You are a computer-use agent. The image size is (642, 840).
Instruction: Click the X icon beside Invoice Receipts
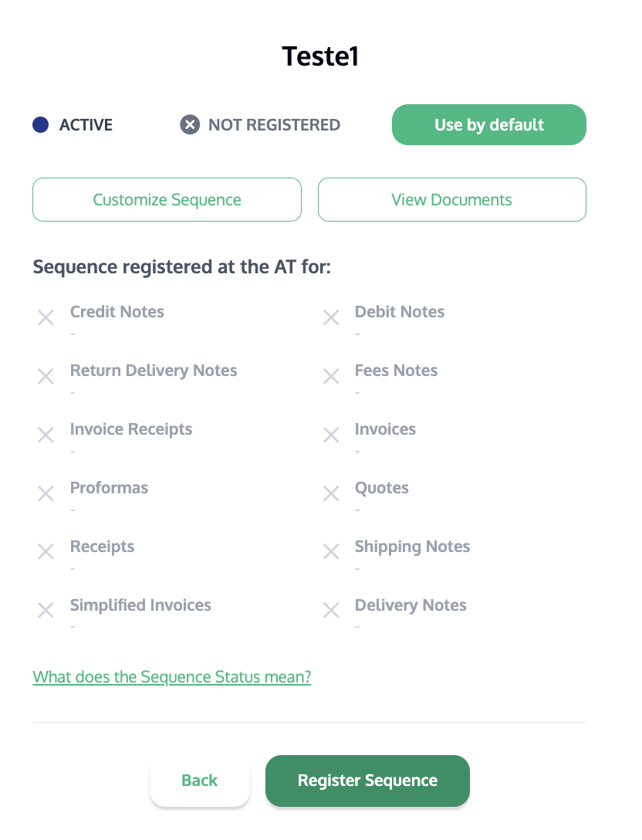click(46, 435)
